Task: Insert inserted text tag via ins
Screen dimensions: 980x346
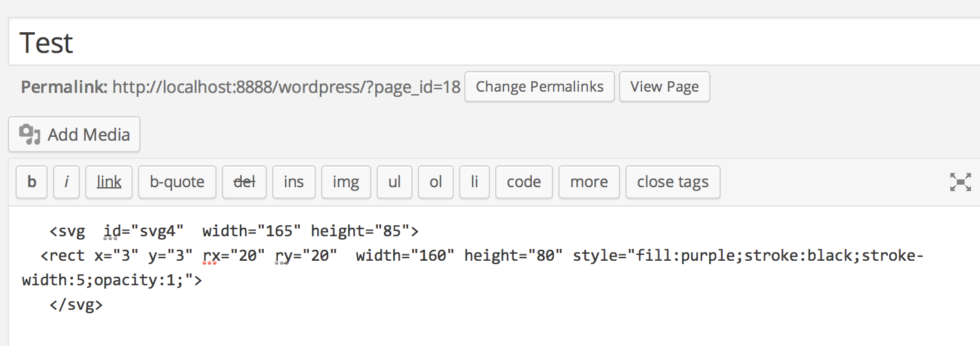Action: [x=294, y=182]
